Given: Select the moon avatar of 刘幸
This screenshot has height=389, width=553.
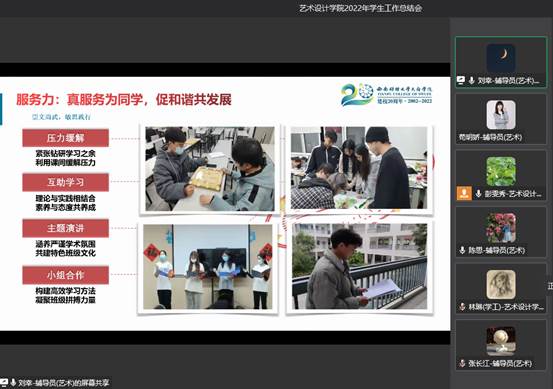Looking at the screenshot, I should tap(501, 58).
